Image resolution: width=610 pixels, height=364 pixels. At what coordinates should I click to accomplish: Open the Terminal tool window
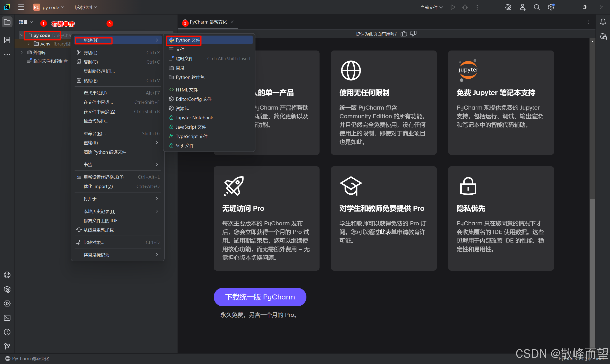pyautogui.click(x=7, y=318)
